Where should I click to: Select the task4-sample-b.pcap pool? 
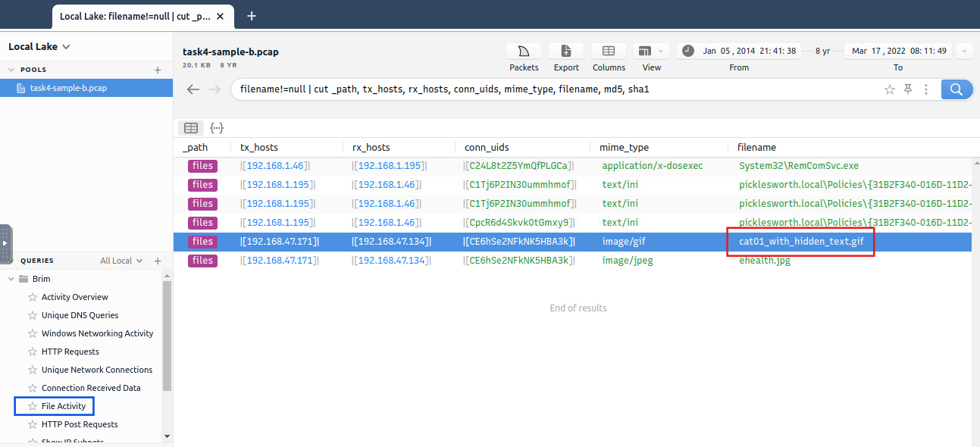coord(86,88)
